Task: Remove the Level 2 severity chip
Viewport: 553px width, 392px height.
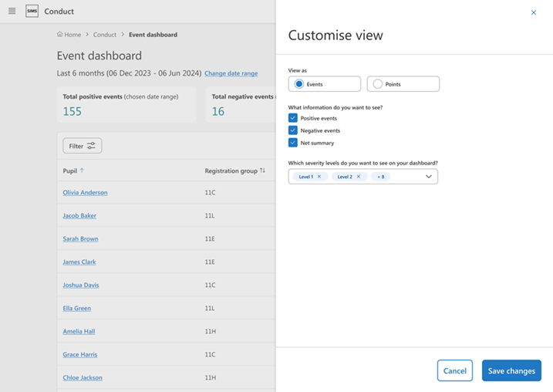Action: tap(359, 177)
